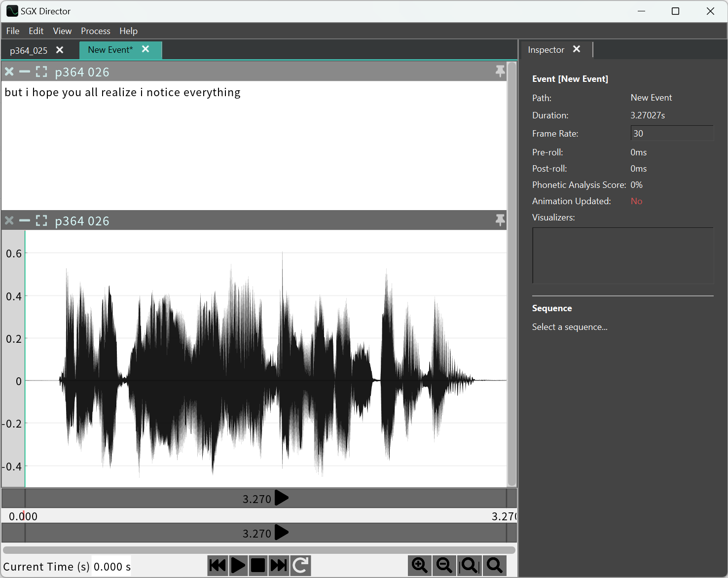Screen dimensions: 728x578
Task: Zoom out of the timeline
Action: click(444, 565)
